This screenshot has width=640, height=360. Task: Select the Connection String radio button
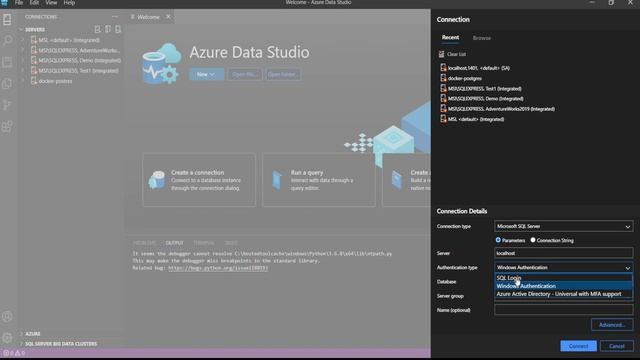click(533, 240)
